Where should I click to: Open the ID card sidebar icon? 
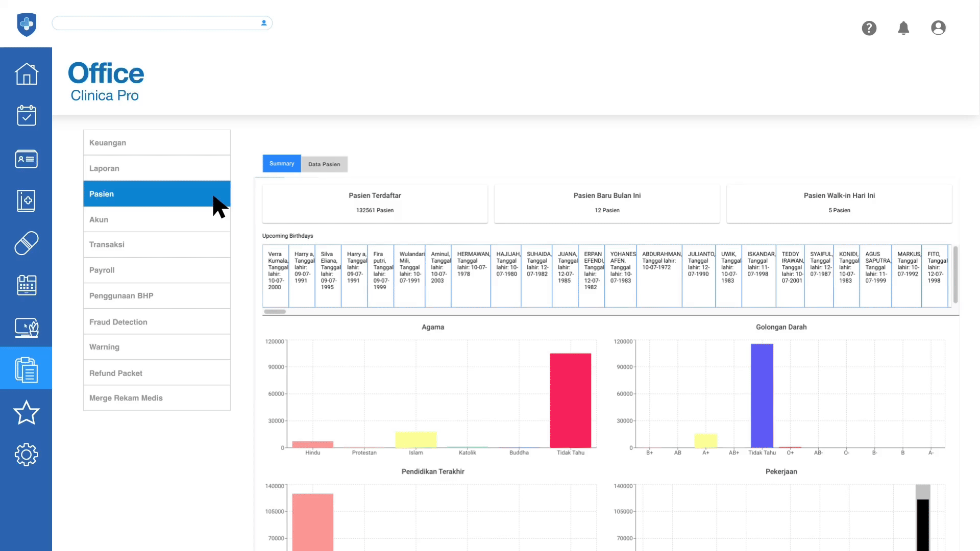coord(26,159)
